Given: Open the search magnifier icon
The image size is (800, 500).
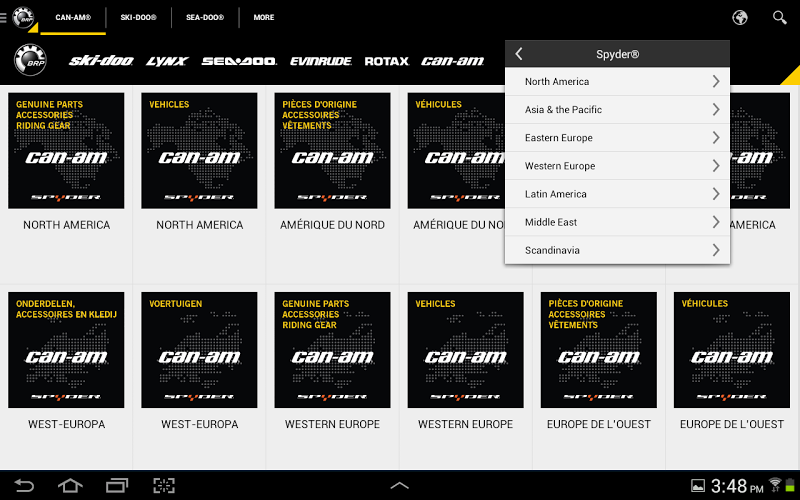Looking at the screenshot, I should [x=779, y=18].
